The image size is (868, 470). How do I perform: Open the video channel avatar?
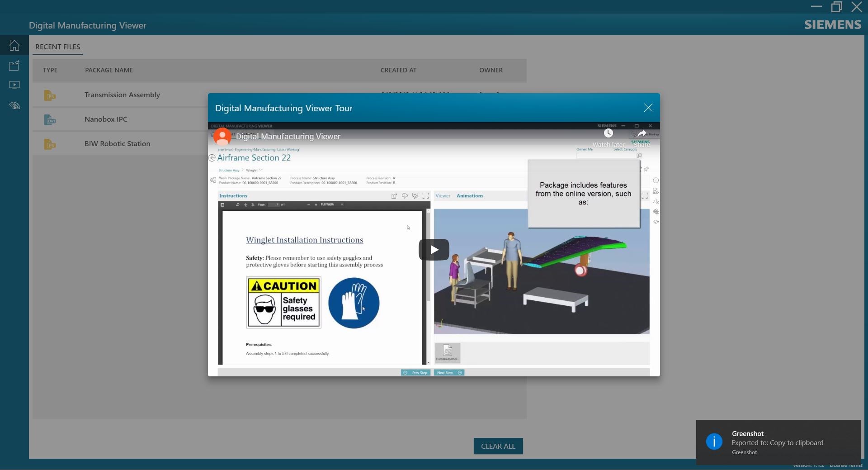pyautogui.click(x=222, y=136)
